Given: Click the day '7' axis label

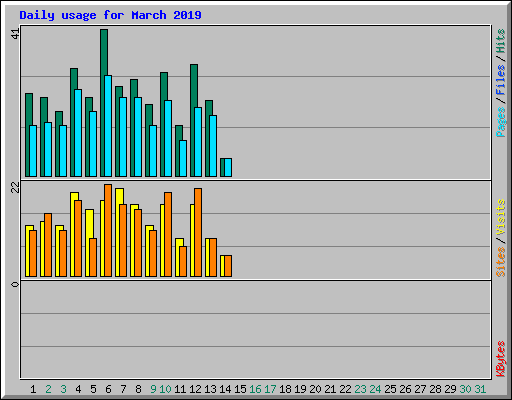Looking at the screenshot, I should tap(123, 389).
